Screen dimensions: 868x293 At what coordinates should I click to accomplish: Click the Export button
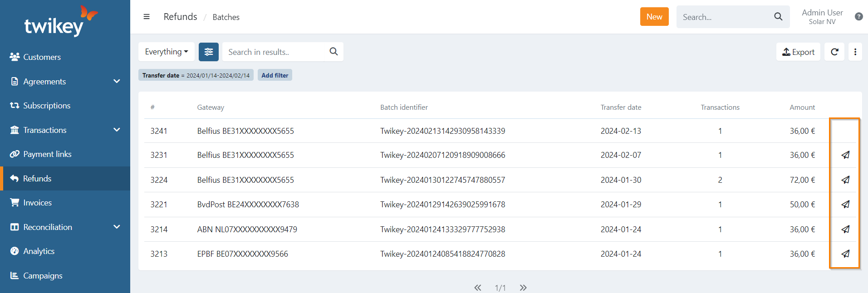pos(798,52)
